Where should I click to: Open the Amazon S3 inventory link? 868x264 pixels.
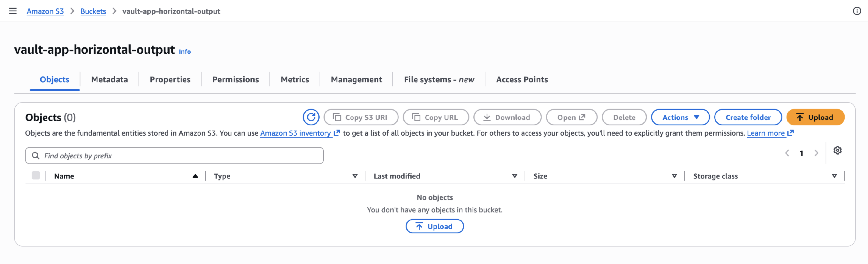pyautogui.click(x=300, y=133)
